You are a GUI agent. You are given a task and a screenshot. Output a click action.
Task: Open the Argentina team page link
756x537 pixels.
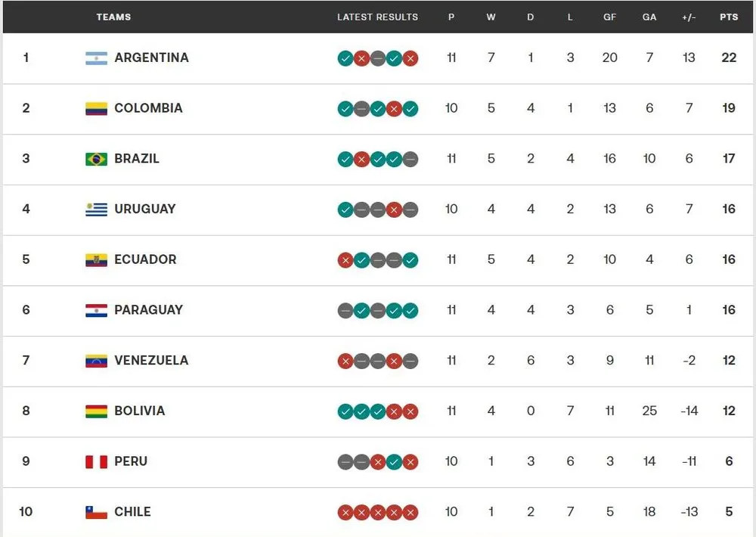pos(151,57)
